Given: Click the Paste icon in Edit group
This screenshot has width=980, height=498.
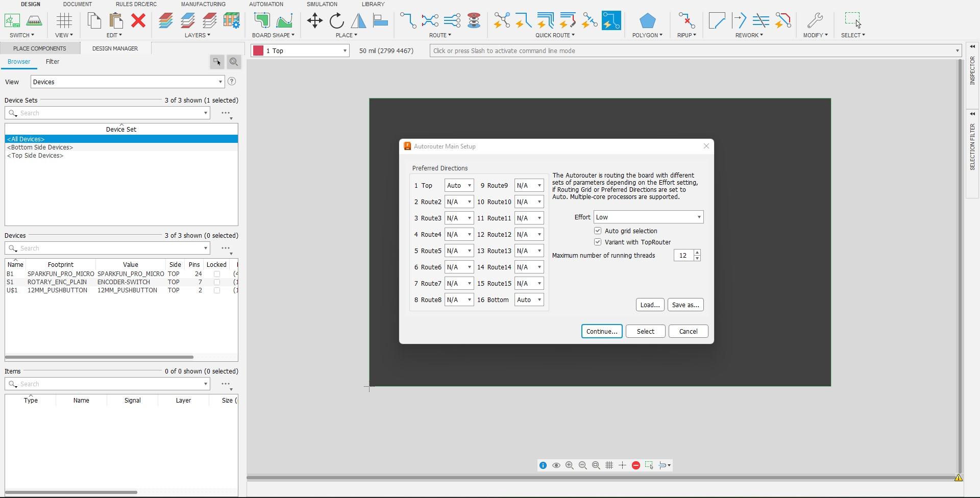Looking at the screenshot, I should pos(116,21).
